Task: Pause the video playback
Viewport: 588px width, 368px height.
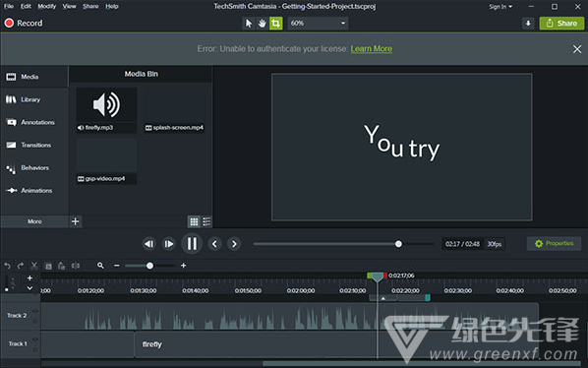Action: (x=192, y=244)
